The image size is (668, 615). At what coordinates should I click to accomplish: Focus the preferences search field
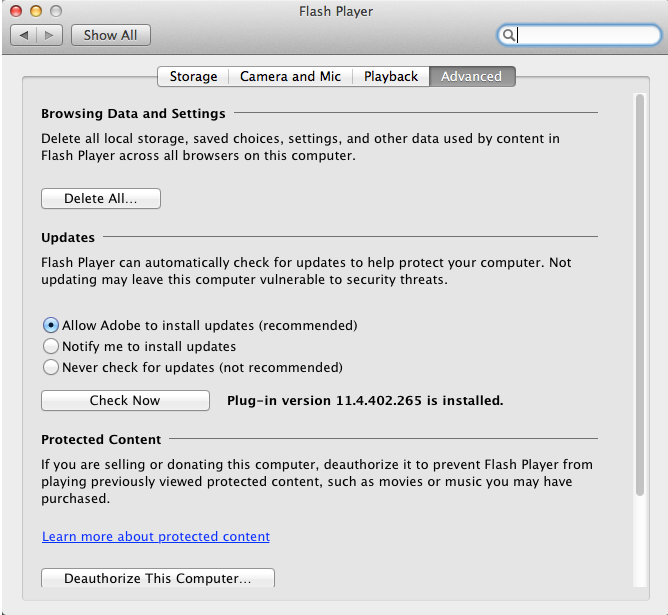(579, 34)
